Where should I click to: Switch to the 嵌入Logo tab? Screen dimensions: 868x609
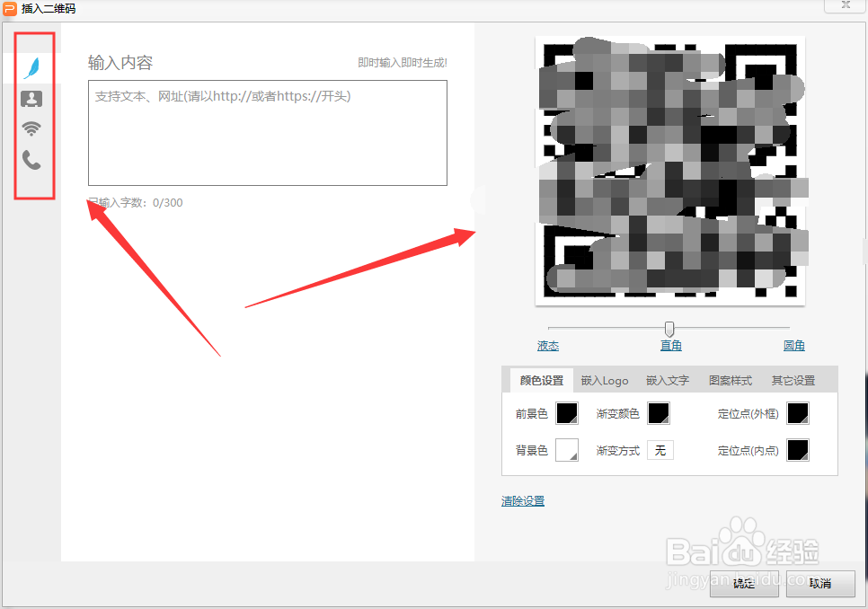point(605,381)
